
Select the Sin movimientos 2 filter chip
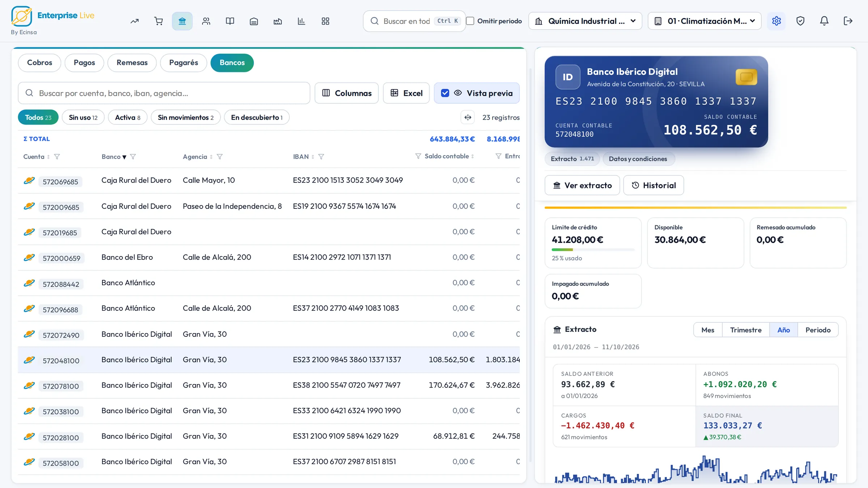pos(186,117)
